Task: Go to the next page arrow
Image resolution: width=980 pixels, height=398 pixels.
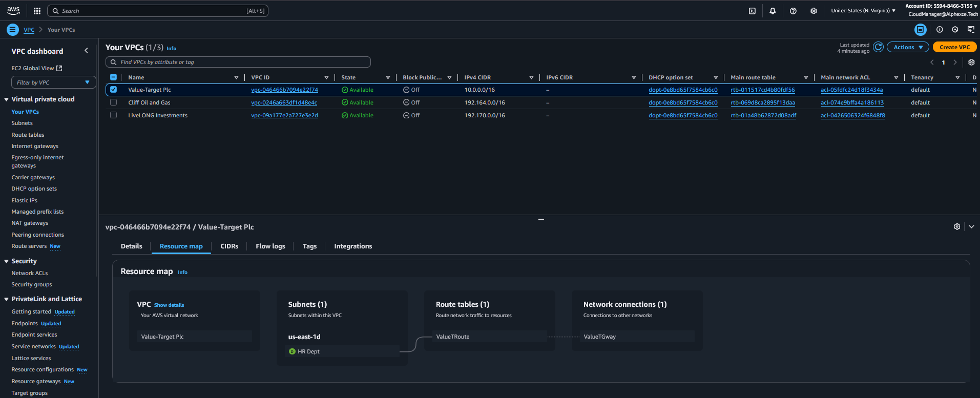Action: pos(955,62)
